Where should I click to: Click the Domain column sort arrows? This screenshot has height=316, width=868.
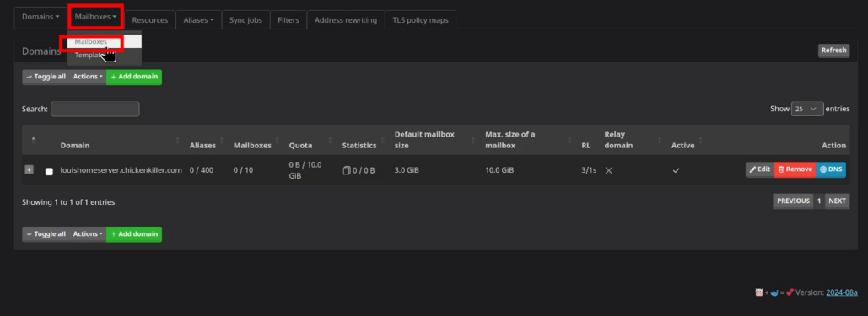coord(178,140)
